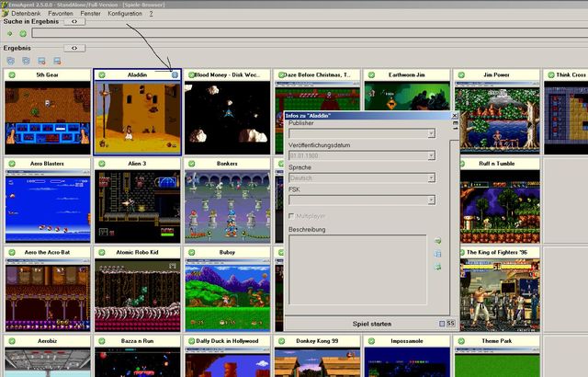Toggle the Multiplayer checkbox
Screen dimensions: 588x377
pos(291,216)
